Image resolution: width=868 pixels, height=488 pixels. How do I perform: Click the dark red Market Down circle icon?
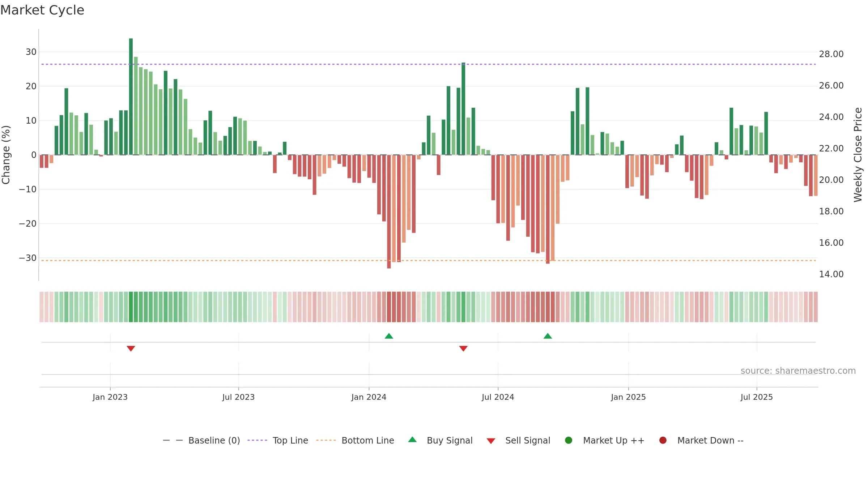tap(663, 440)
